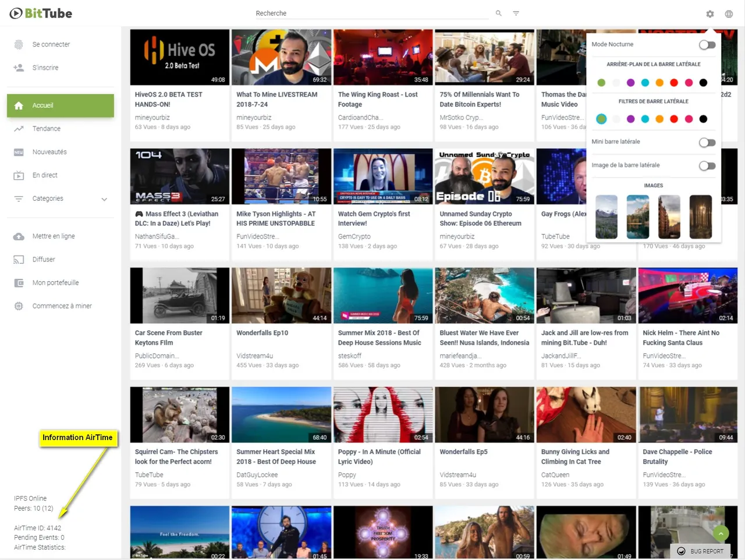Select Commencez à miner menu item
Screen dimensions: 745x560
(62, 306)
